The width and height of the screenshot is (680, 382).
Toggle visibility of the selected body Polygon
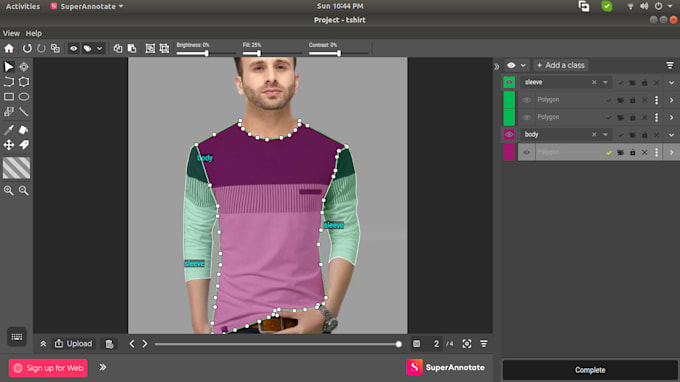click(x=526, y=153)
